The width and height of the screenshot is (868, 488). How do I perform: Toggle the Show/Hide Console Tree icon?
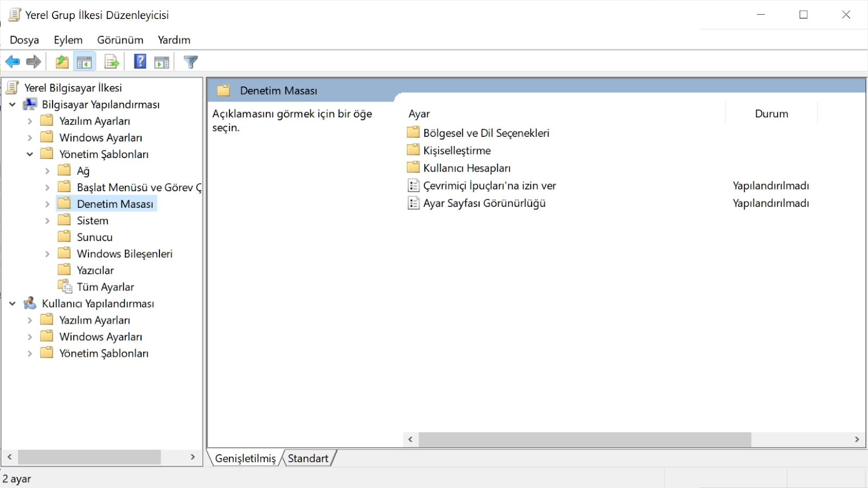[84, 62]
